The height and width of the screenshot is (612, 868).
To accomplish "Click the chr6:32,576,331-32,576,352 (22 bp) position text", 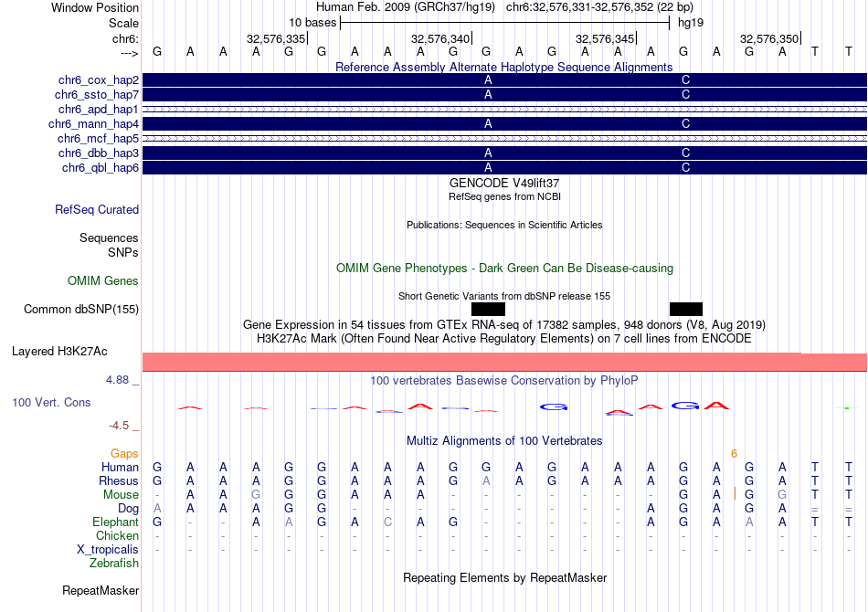I will click(x=599, y=7).
